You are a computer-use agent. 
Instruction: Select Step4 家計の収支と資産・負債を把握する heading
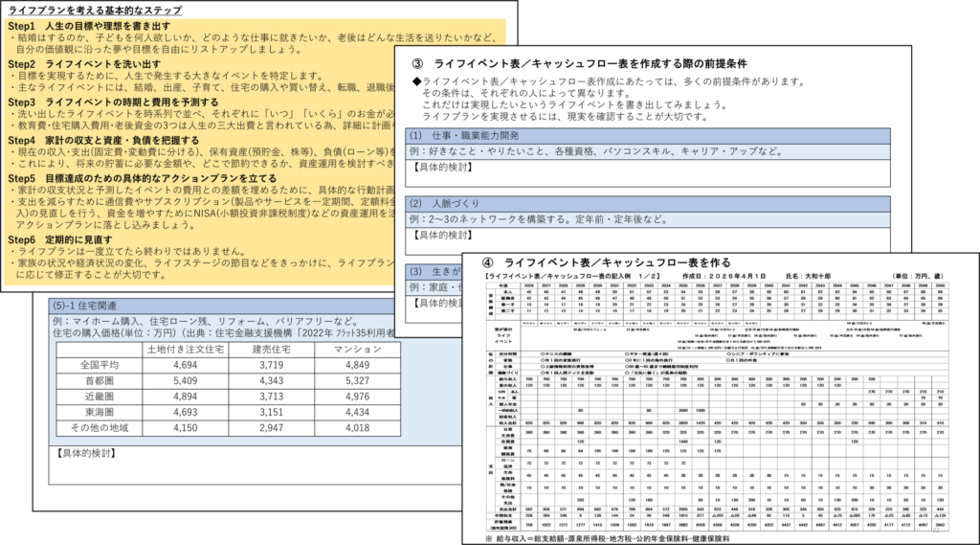point(103,140)
